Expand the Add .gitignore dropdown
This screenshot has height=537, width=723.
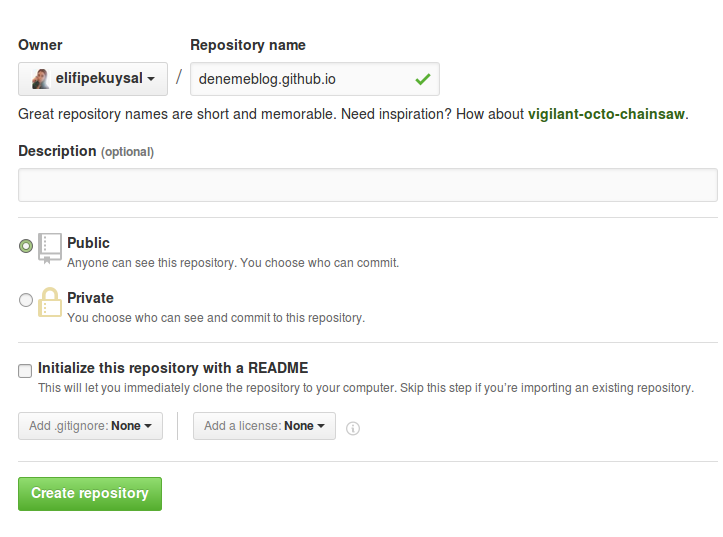tap(90, 426)
